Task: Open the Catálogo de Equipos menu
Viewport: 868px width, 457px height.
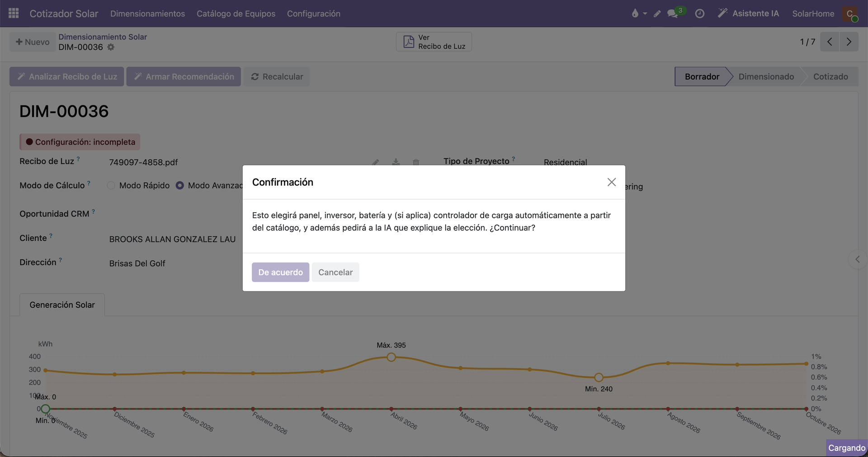Action: [236, 14]
